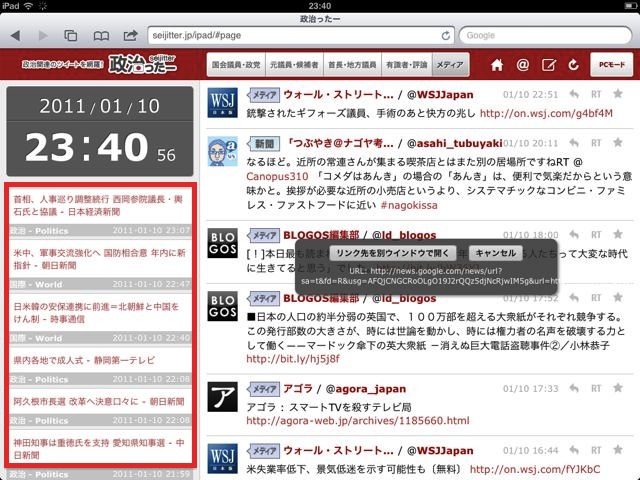
Task: Star the asahi_tubuyaki tweet
Action: pyautogui.click(x=618, y=142)
